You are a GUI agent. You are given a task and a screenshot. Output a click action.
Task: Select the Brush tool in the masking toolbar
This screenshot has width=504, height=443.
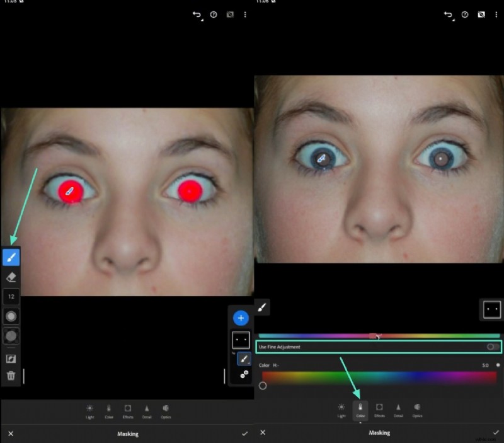[10, 256]
